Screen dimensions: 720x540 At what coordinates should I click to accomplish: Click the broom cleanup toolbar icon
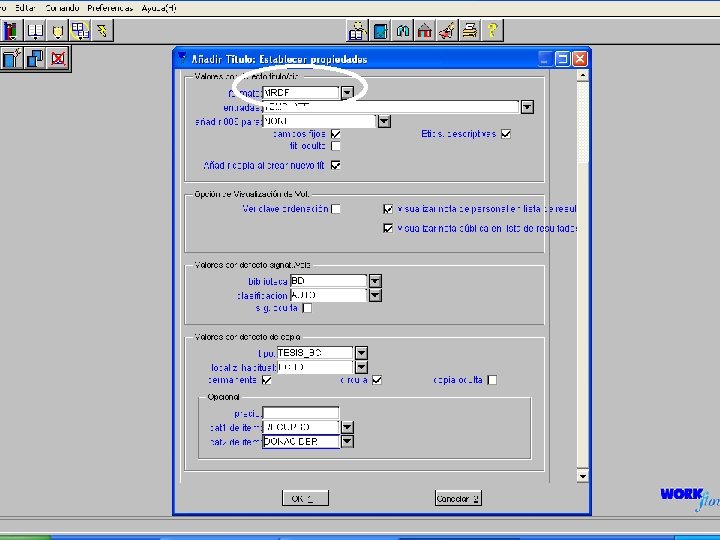[447, 31]
